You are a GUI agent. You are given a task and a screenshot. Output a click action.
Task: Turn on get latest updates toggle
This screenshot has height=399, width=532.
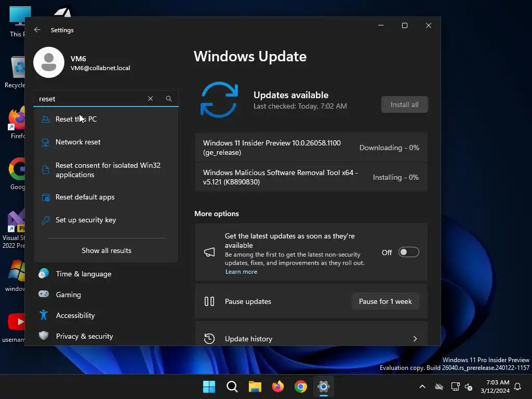point(408,252)
